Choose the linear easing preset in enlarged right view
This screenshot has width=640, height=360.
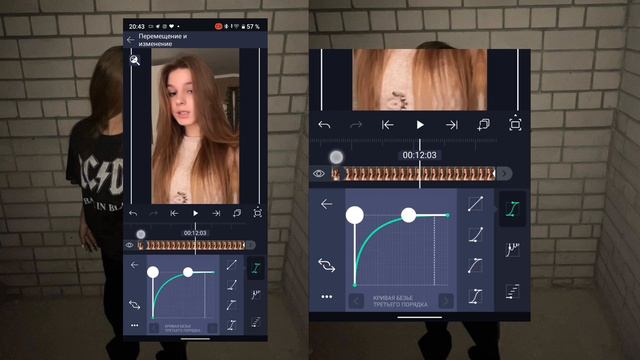[x=476, y=203]
